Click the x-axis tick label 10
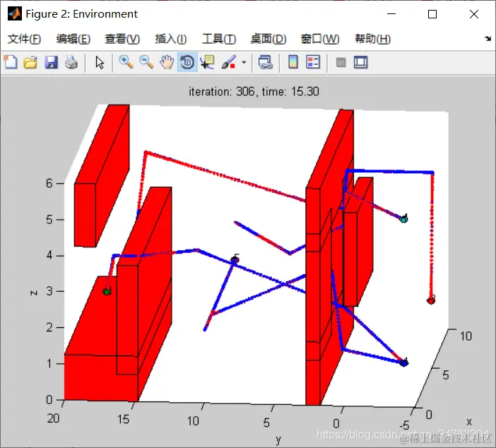This screenshot has width=496, height=448. [466, 336]
